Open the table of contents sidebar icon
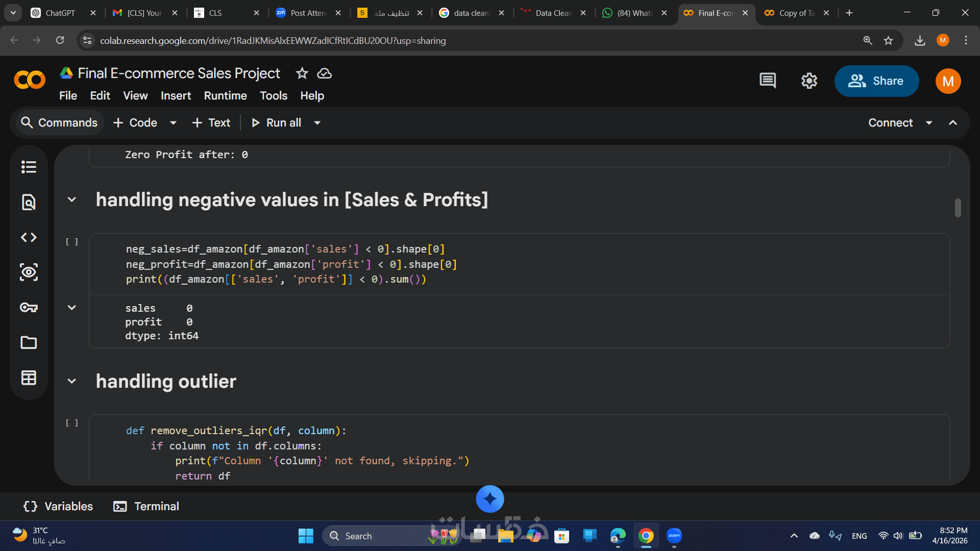Screen dimensions: 980x551 click(x=29, y=167)
